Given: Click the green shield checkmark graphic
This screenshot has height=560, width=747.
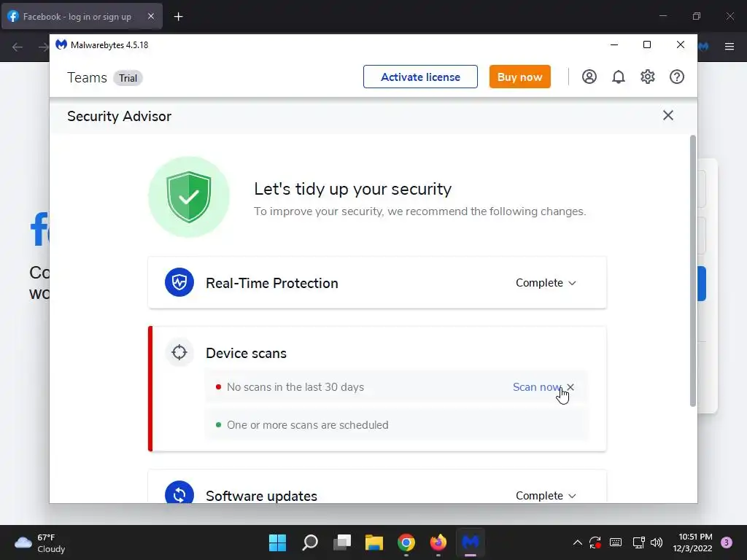Looking at the screenshot, I should (x=189, y=197).
